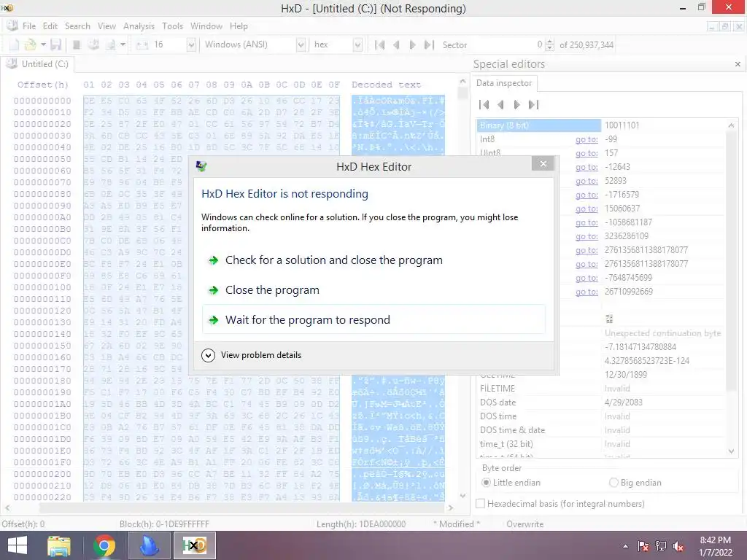Screen dimensions: 747x560
Task: Open the arrow next to Open file icon
Action: [x=43, y=44]
